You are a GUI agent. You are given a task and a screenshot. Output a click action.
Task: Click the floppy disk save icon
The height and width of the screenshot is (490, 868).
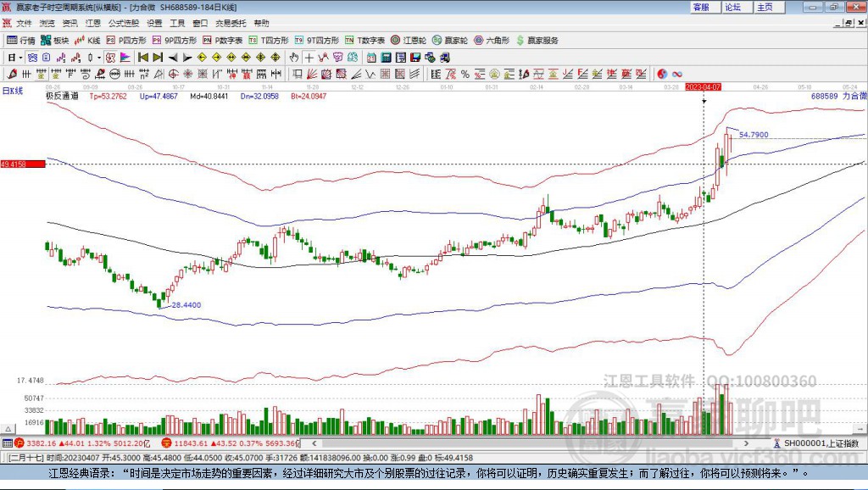point(415,58)
